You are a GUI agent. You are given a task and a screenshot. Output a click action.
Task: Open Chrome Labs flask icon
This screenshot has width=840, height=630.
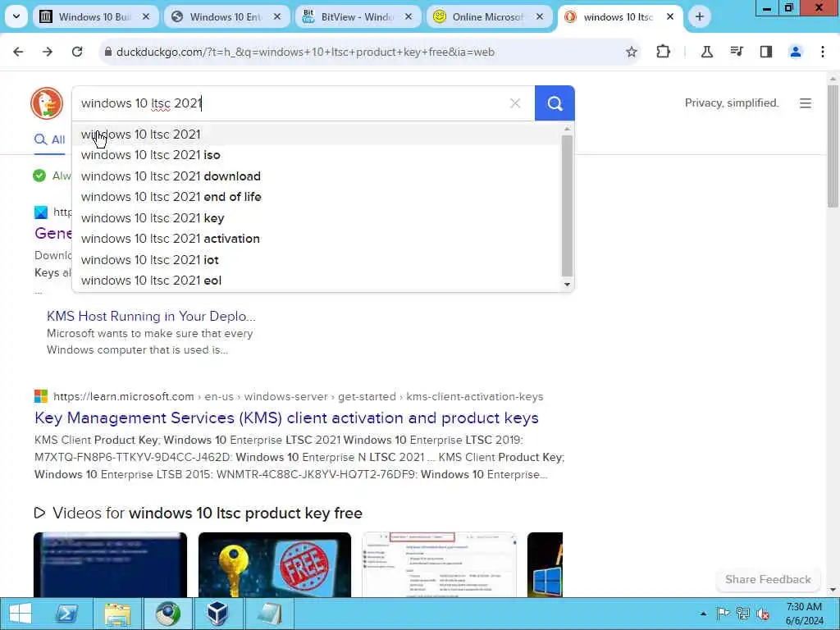(707, 52)
